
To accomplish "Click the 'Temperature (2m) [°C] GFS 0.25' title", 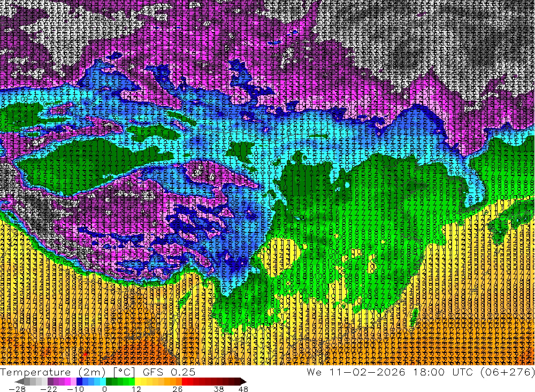I will tap(97, 372).
